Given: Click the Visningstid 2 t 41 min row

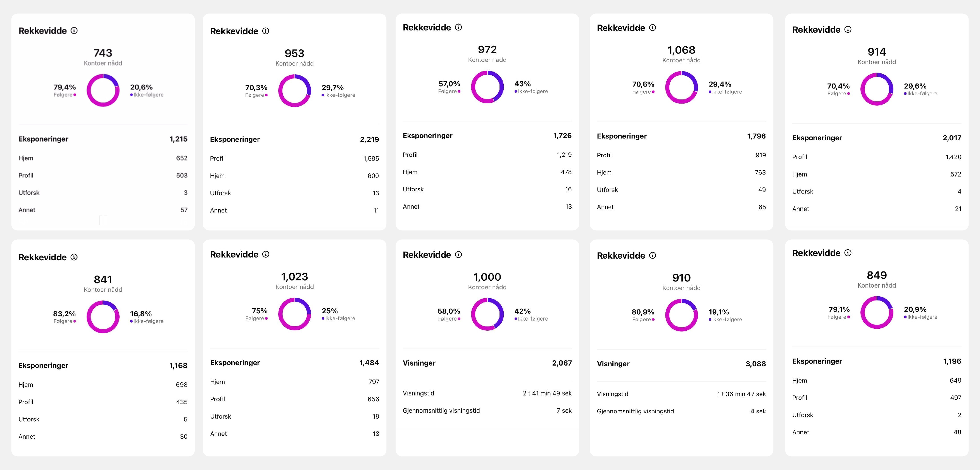Looking at the screenshot, I should click(x=487, y=393).
